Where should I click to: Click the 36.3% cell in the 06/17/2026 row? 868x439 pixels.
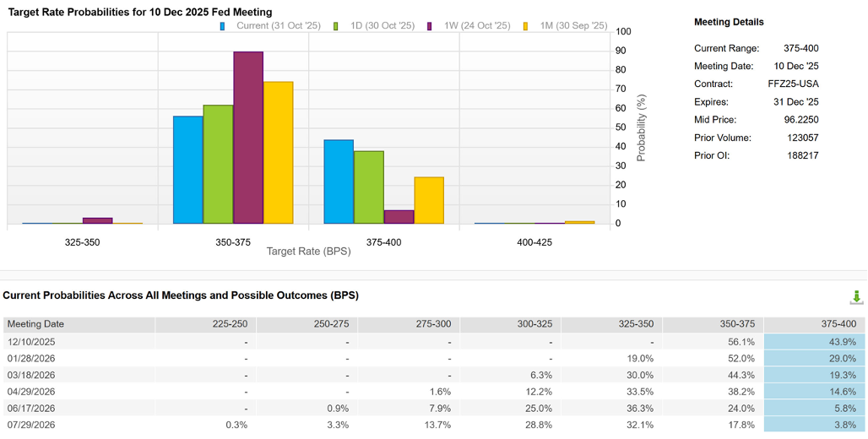pos(639,409)
